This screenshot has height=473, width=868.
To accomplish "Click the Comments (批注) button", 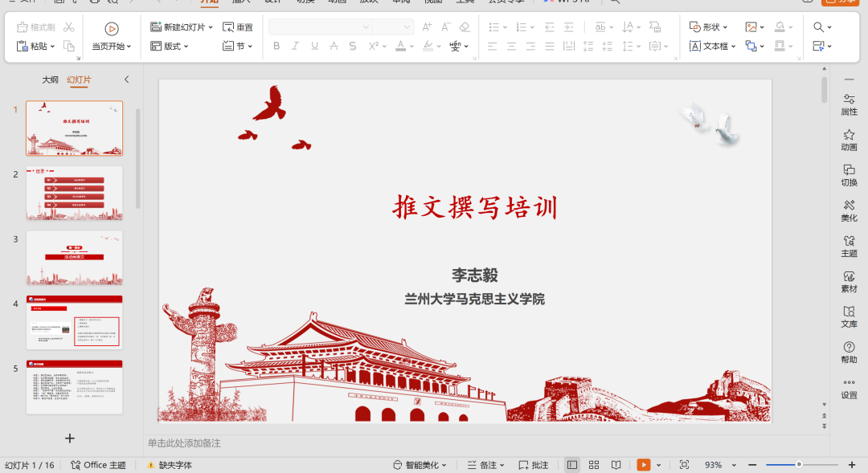I will point(534,465).
